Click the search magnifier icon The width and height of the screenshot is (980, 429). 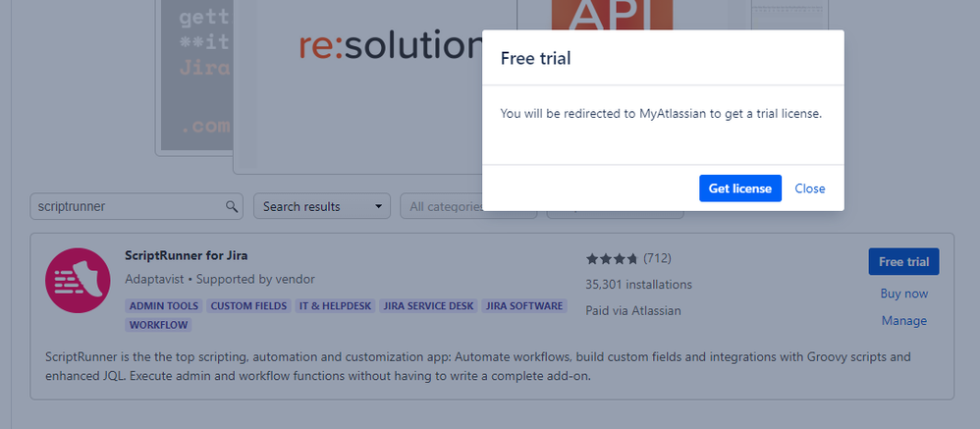coord(231,207)
